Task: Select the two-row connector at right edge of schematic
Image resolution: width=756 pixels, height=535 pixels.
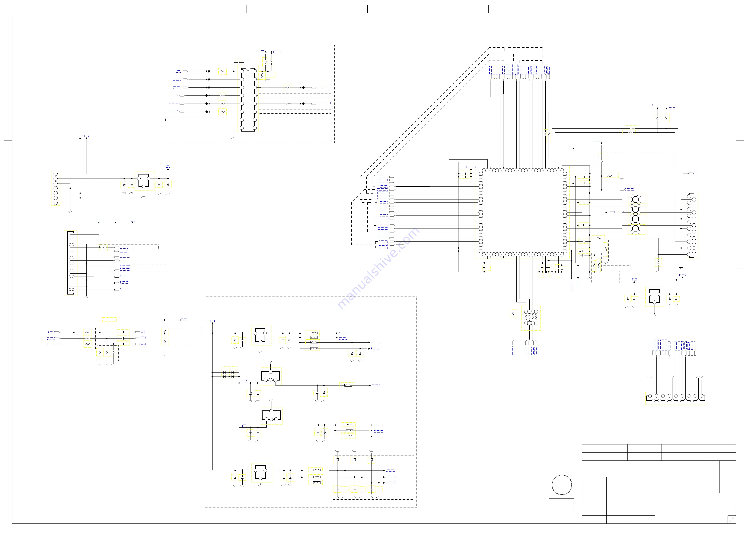Action: [691, 225]
